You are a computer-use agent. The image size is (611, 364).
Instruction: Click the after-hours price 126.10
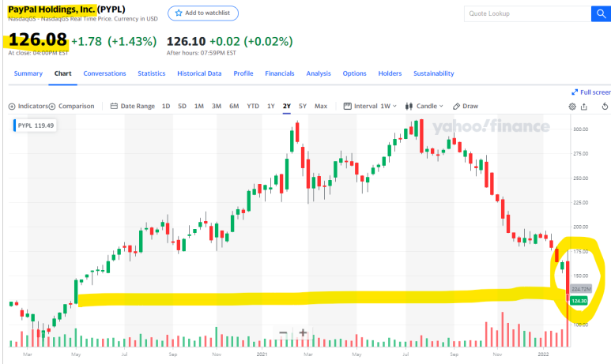(186, 41)
